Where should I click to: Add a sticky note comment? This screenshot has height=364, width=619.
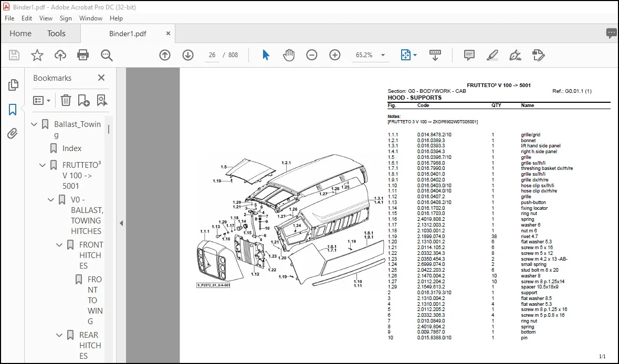tap(469, 55)
